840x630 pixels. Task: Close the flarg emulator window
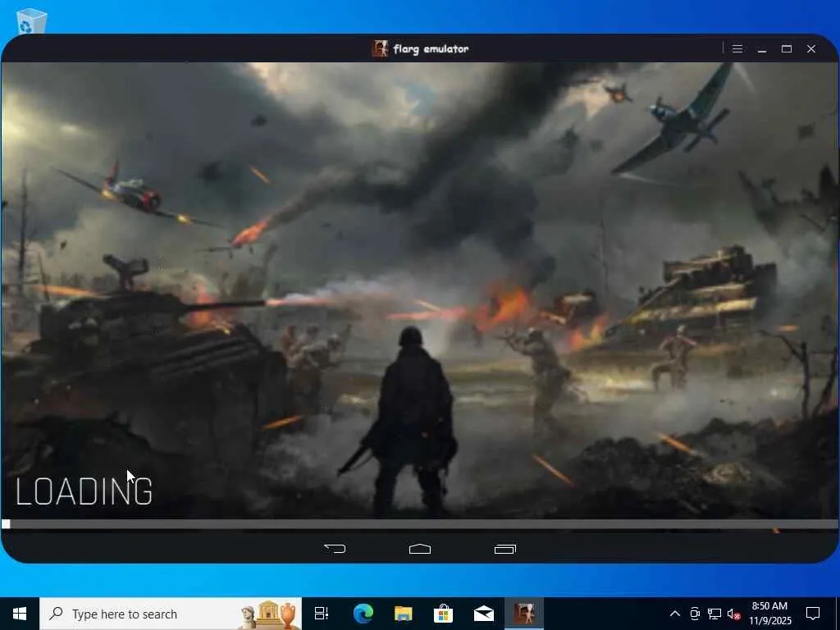[811, 48]
